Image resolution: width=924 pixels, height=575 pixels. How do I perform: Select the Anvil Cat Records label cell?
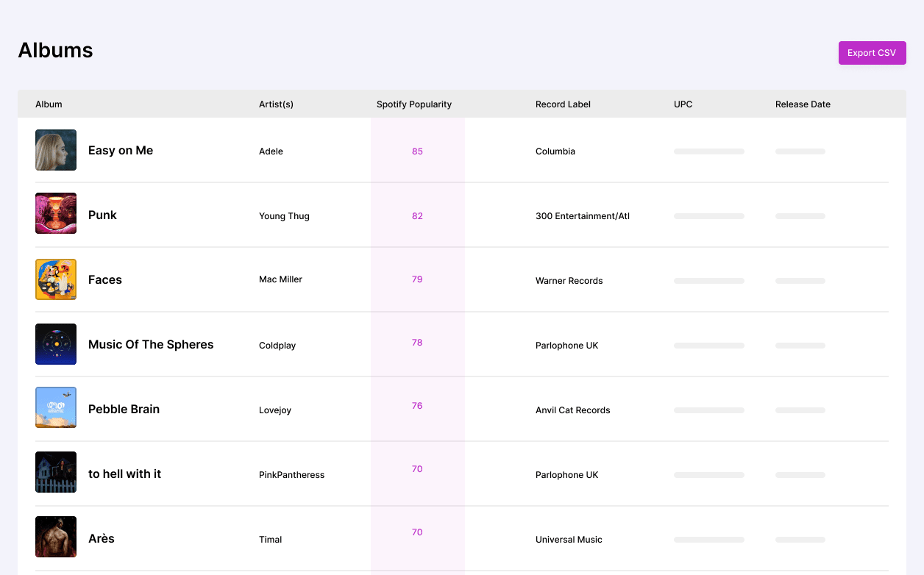(x=573, y=410)
